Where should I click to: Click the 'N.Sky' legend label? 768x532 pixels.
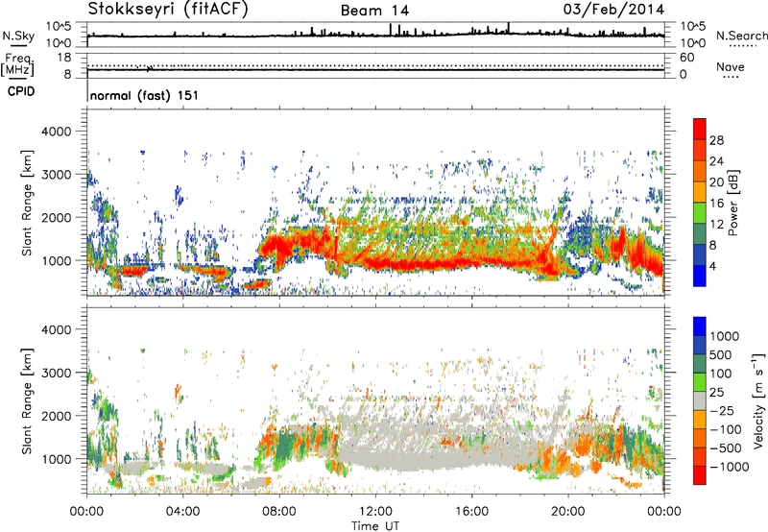(18, 36)
